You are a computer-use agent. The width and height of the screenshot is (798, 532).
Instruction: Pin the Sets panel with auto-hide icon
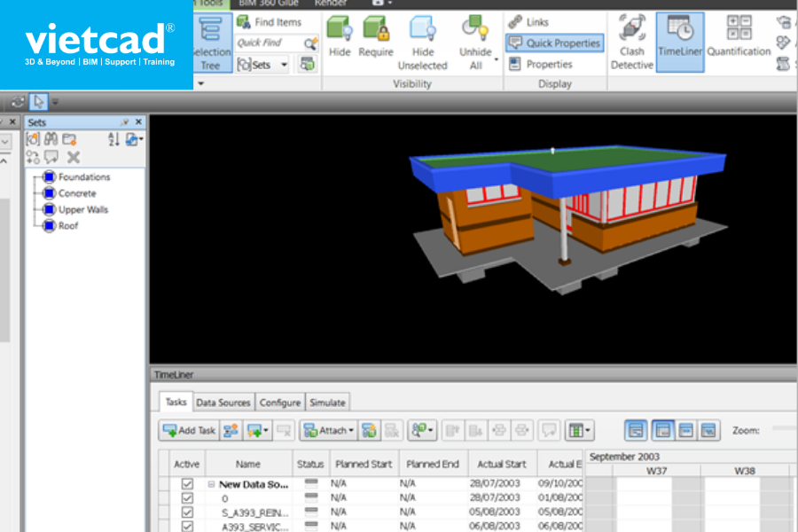(124, 122)
